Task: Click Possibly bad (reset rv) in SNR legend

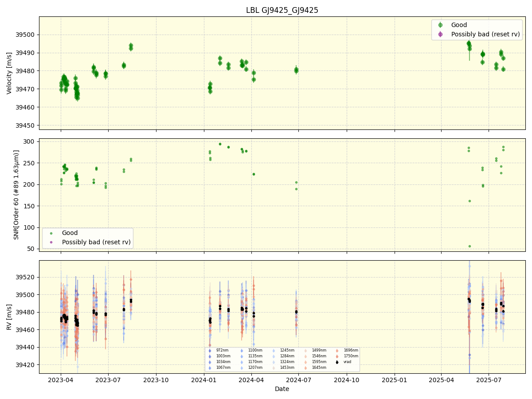Action: [x=96, y=242]
